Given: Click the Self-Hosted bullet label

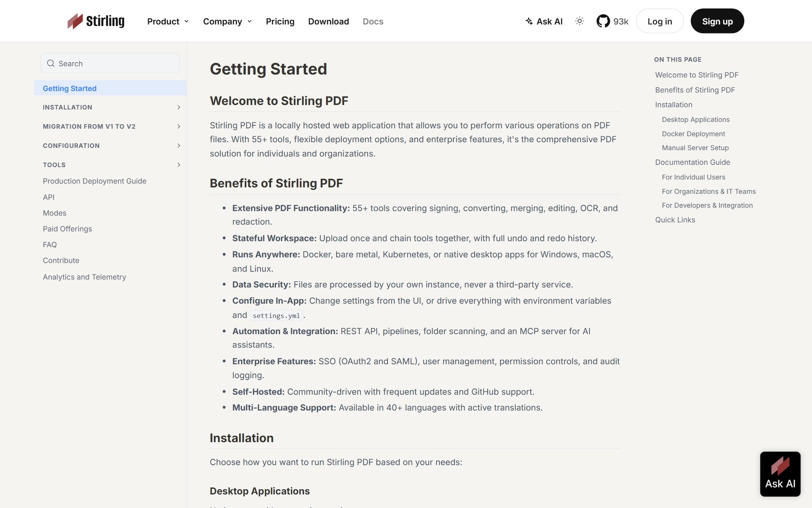Looking at the screenshot, I should [258, 392].
